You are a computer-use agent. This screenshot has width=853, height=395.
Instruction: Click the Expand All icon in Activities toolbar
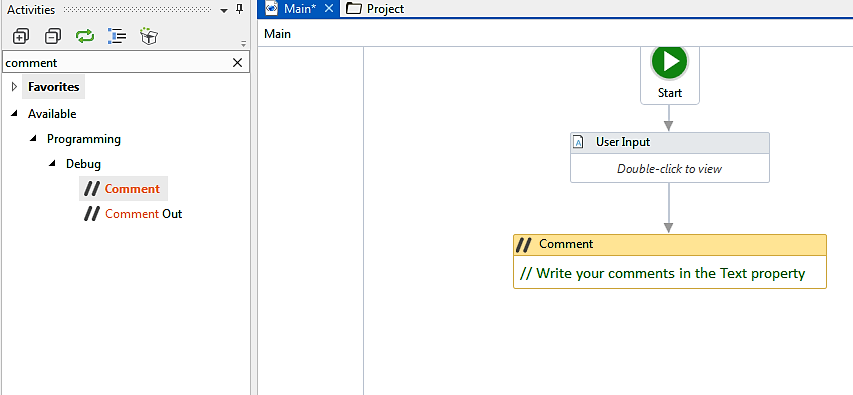(20, 36)
